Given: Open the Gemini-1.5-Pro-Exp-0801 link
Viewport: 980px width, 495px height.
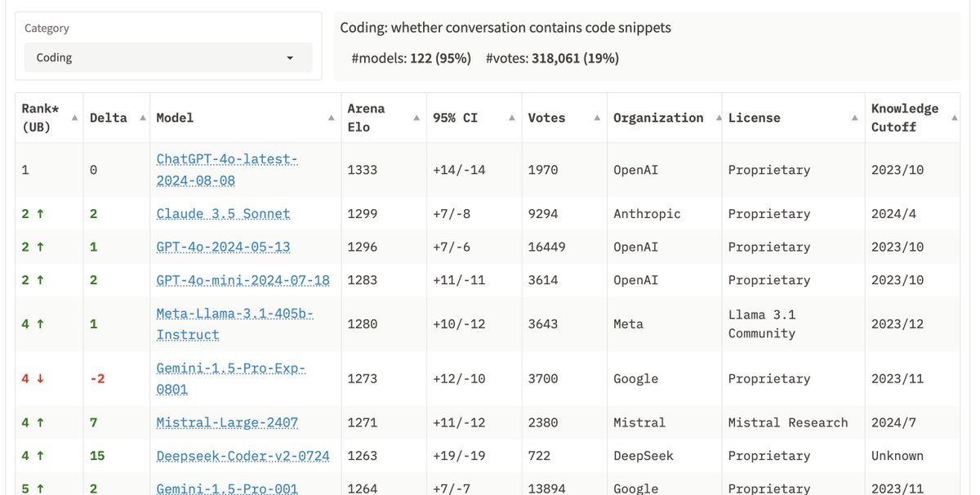Looking at the screenshot, I should tap(231, 379).
